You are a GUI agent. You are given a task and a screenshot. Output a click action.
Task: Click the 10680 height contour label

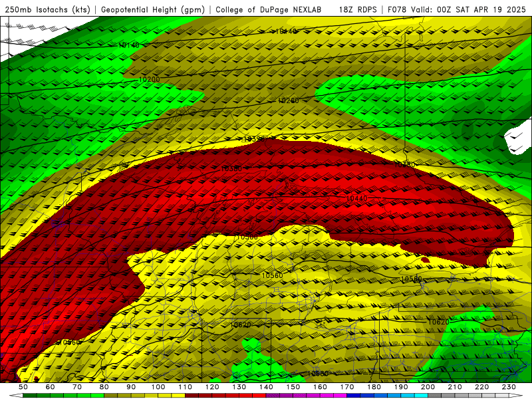coord(318,374)
